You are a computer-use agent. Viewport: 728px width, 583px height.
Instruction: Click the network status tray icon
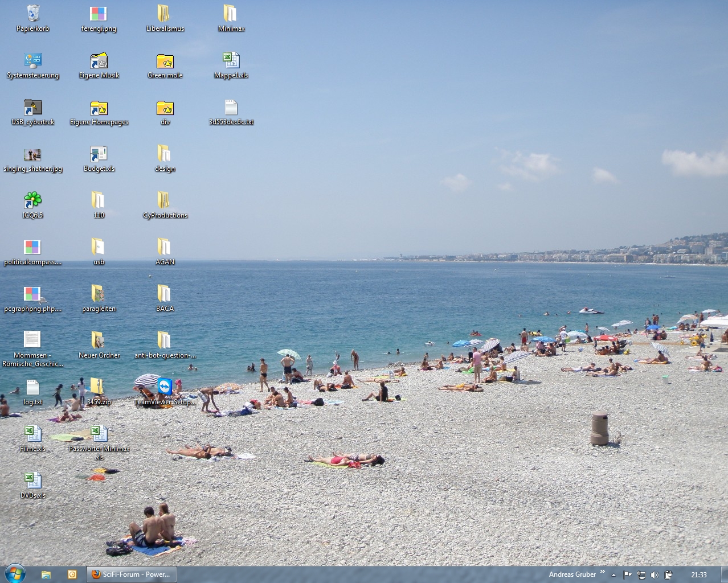(x=641, y=575)
